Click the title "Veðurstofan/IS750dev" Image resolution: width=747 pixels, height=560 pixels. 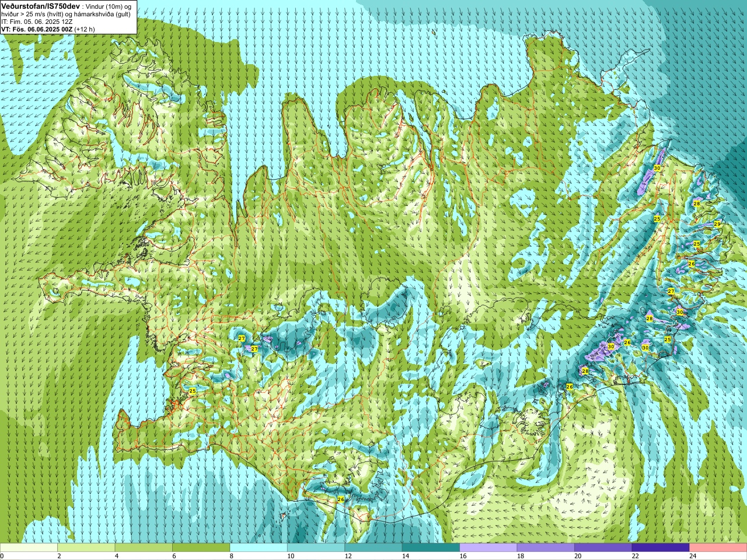[40, 5]
